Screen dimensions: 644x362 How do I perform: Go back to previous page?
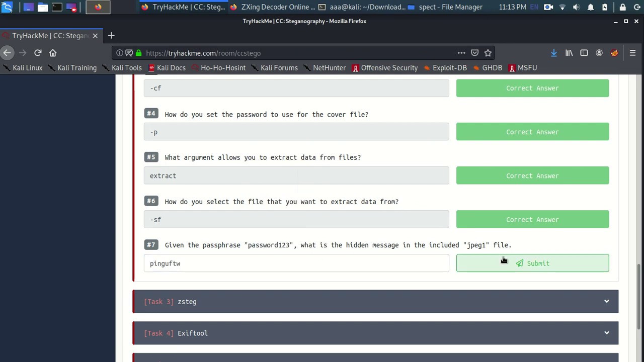pyautogui.click(x=7, y=53)
